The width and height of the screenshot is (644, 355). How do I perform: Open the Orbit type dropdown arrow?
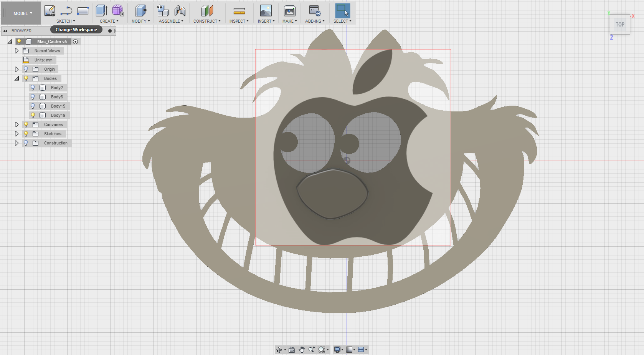pos(285,350)
